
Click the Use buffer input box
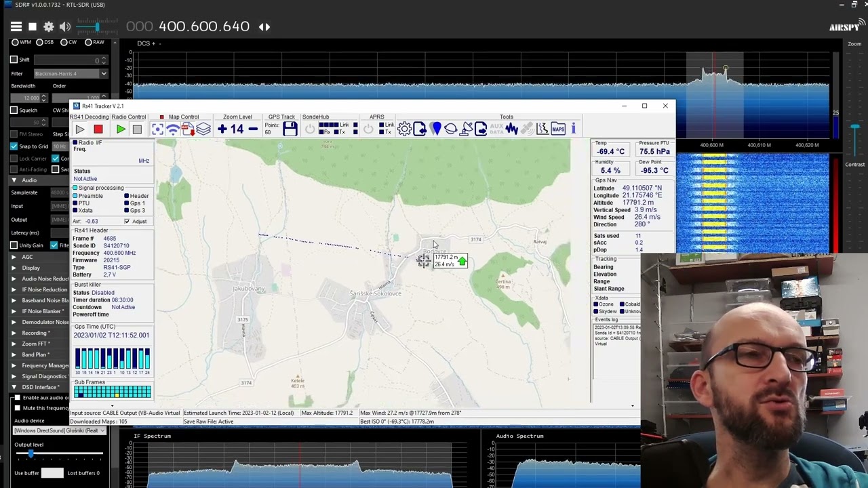tap(52, 473)
